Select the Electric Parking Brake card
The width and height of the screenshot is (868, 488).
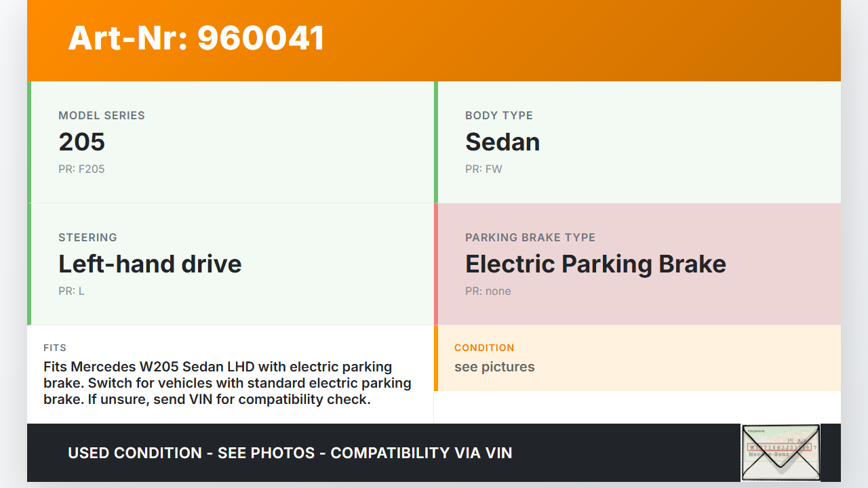click(637, 264)
